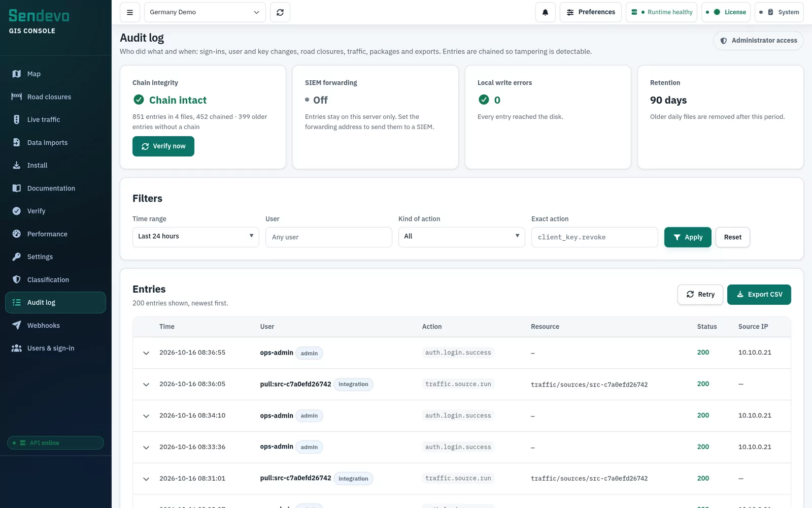Open the License status item
Viewport: 812px width, 508px height.
coord(726,12)
